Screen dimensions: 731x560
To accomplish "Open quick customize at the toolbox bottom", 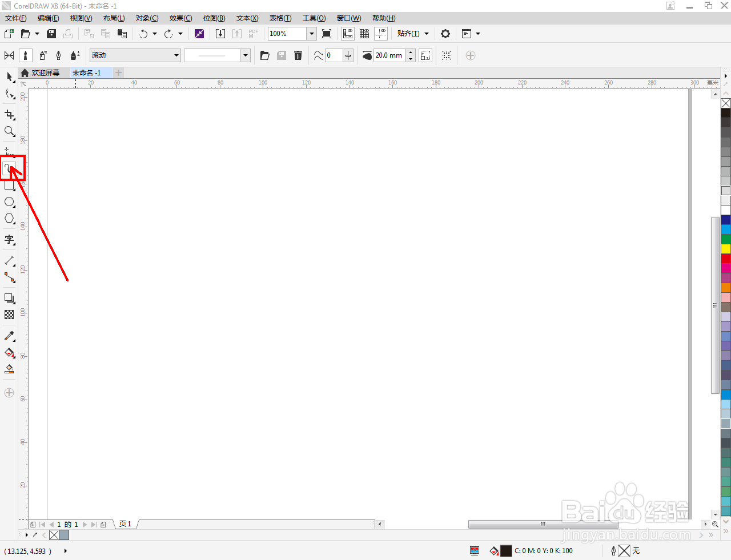I will click(x=9, y=393).
